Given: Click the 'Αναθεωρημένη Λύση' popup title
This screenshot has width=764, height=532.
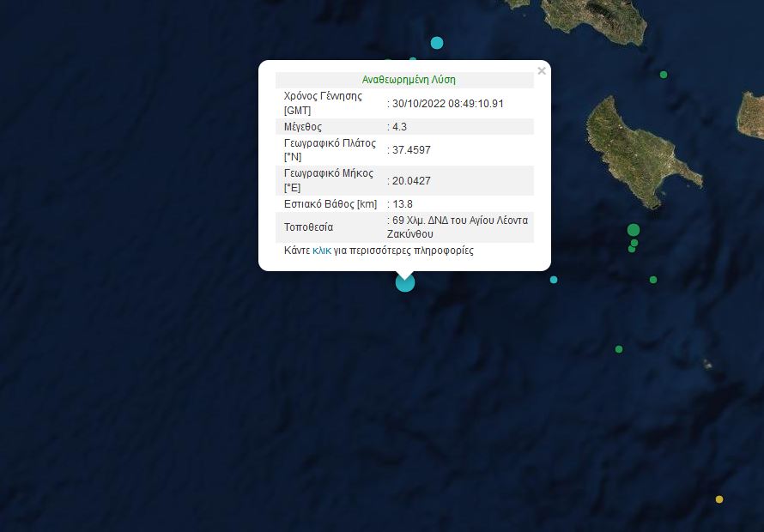Looking at the screenshot, I should 409,80.
